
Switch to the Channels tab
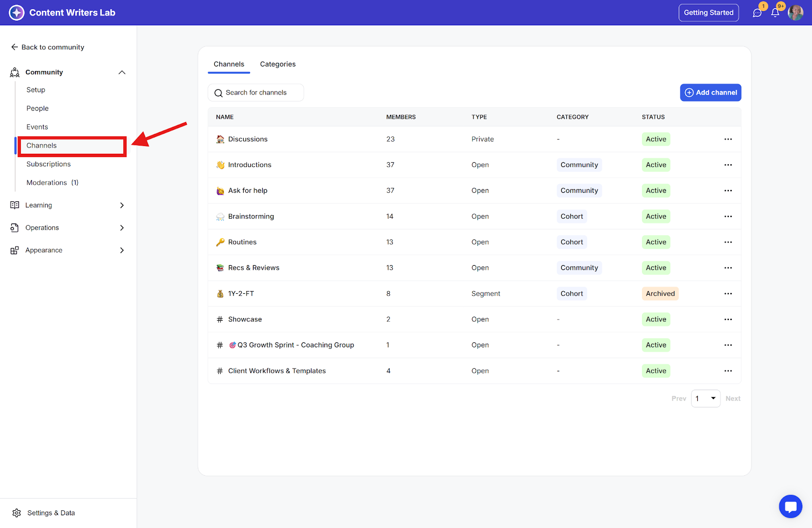[229, 64]
